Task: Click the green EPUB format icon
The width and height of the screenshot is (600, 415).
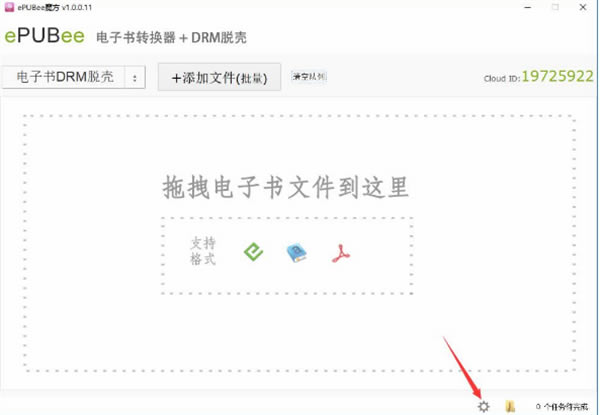Action: click(253, 252)
